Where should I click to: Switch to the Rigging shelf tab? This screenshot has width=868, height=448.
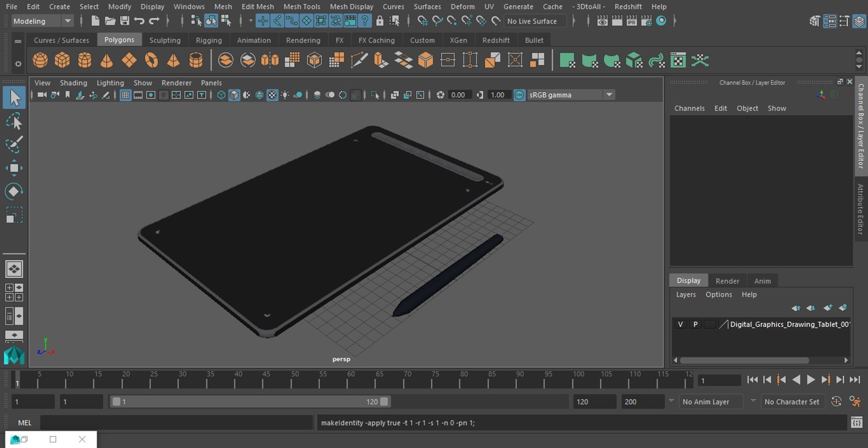pos(208,40)
